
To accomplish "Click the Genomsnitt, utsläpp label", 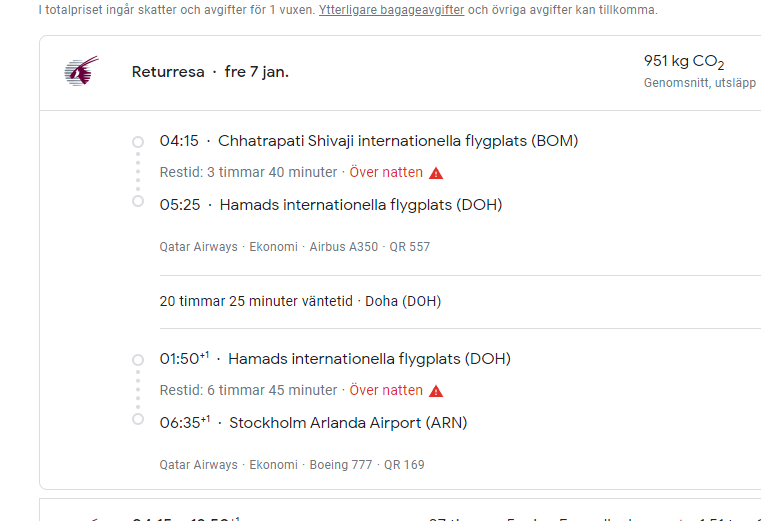I will (699, 83).
